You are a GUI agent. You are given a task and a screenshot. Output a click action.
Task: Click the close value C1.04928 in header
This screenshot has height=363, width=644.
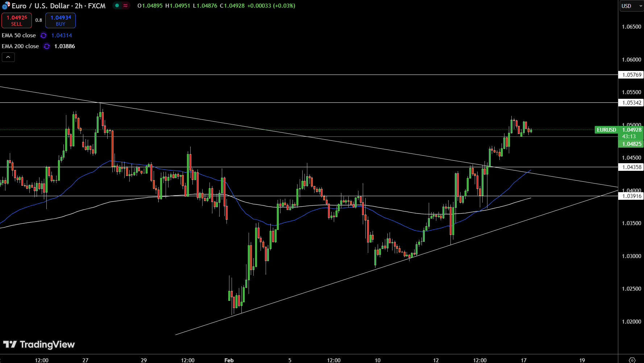pos(232,6)
